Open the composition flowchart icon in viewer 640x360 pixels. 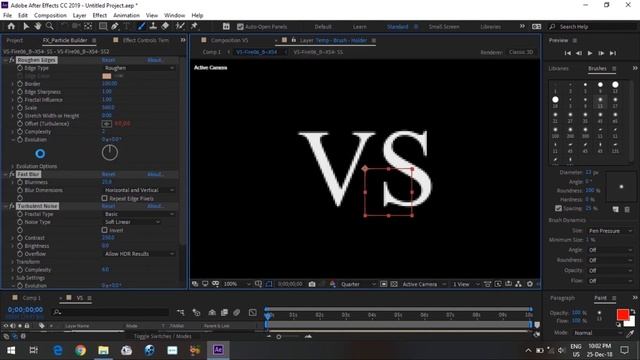click(518, 284)
